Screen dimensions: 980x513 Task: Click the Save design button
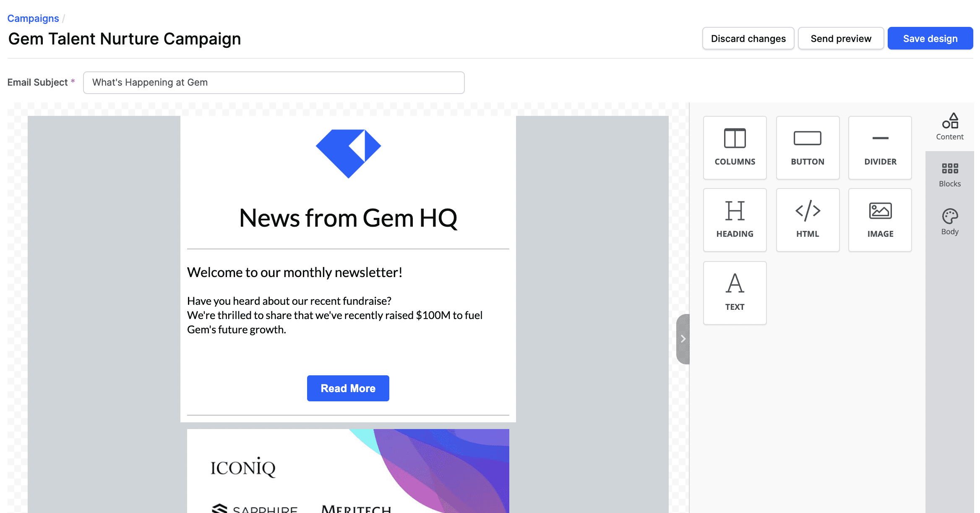[930, 39]
